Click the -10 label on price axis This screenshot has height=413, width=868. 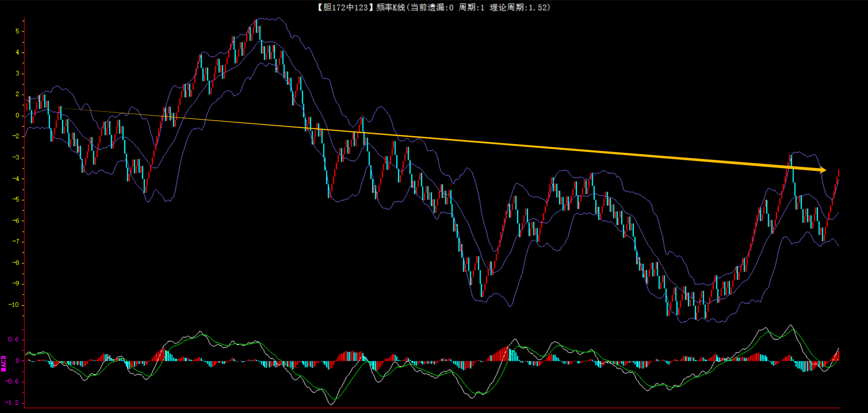14,305
